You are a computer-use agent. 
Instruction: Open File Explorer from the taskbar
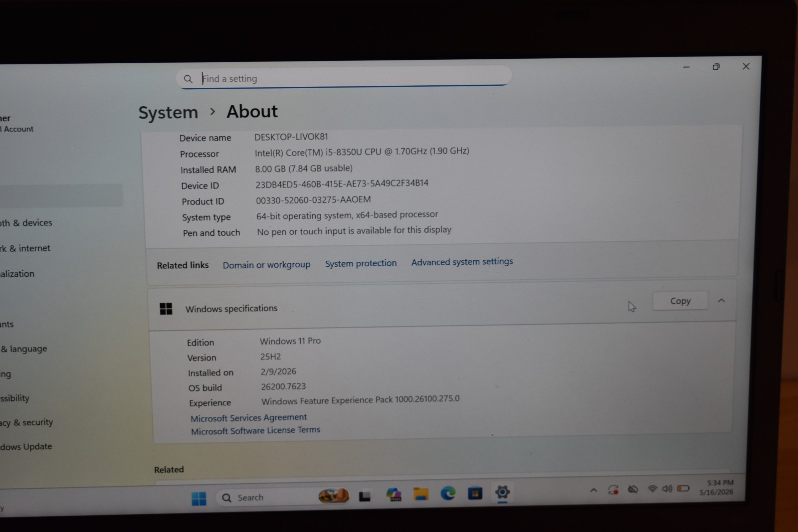coord(421,494)
